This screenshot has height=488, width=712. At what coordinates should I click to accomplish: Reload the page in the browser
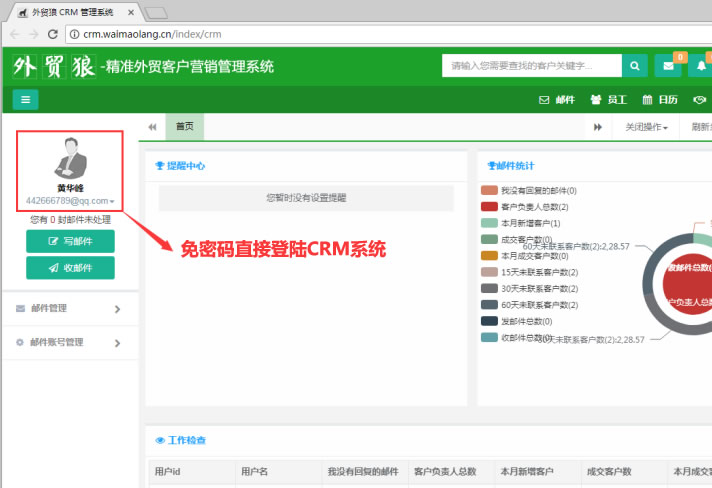pyautogui.click(x=52, y=34)
